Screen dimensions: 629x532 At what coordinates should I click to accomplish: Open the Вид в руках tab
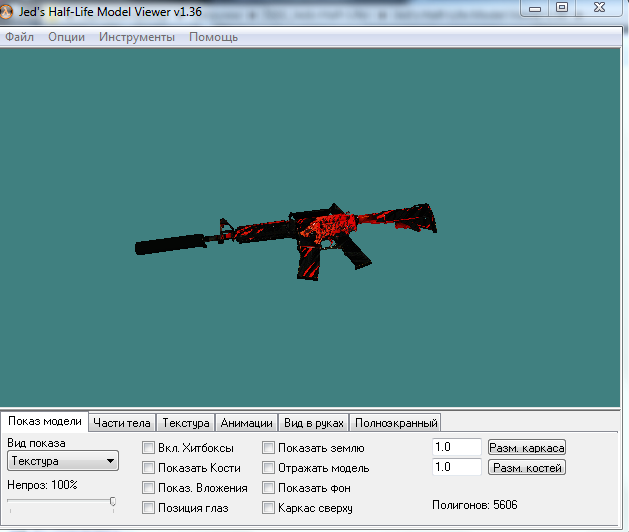pyautogui.click(x=314, y=423)
